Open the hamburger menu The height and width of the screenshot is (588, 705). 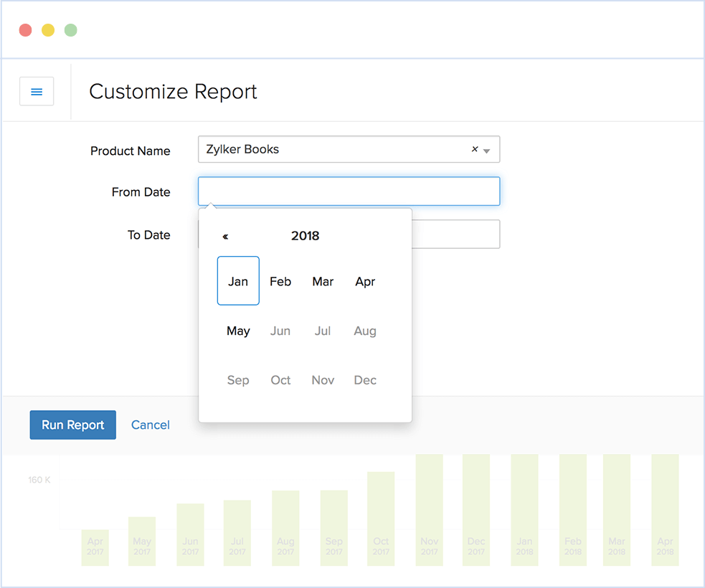click(37, 92)
